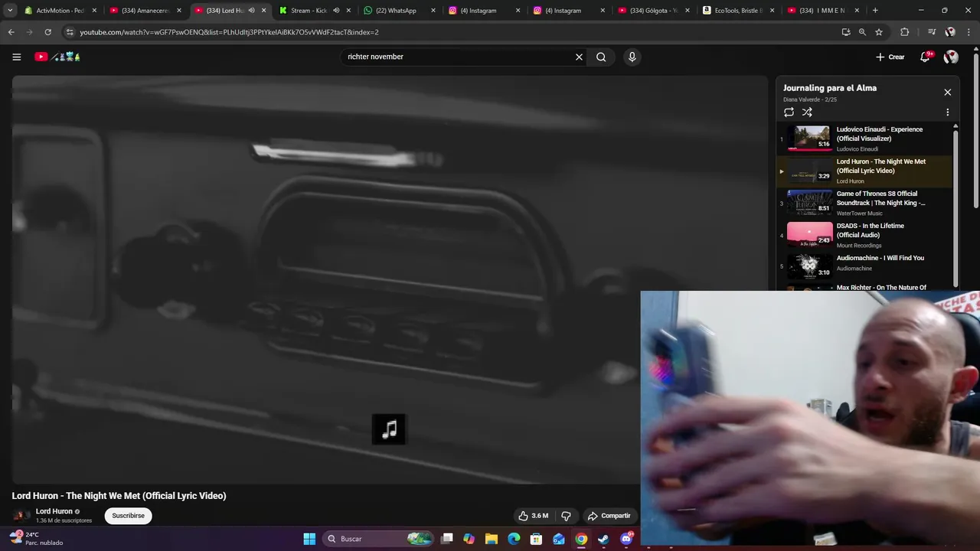Open Max Richter - On The Nature Of entry
The image size is (980, 551).
point(881,288)
